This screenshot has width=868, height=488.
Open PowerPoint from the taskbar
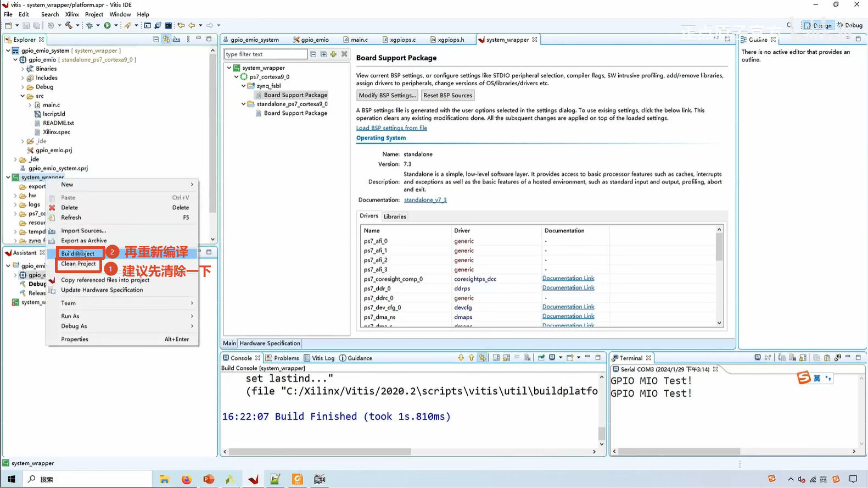coord(209,479)
